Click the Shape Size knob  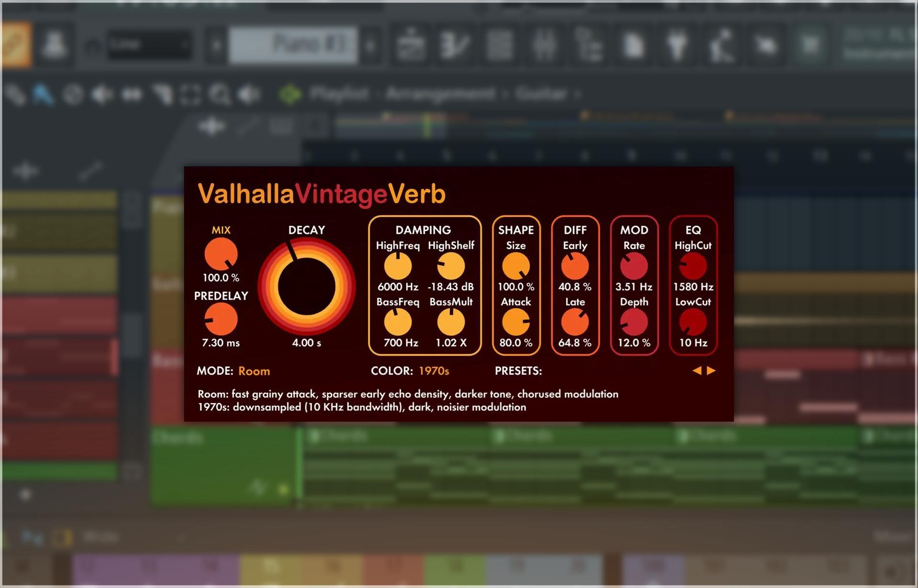click(x=516, y=266)
